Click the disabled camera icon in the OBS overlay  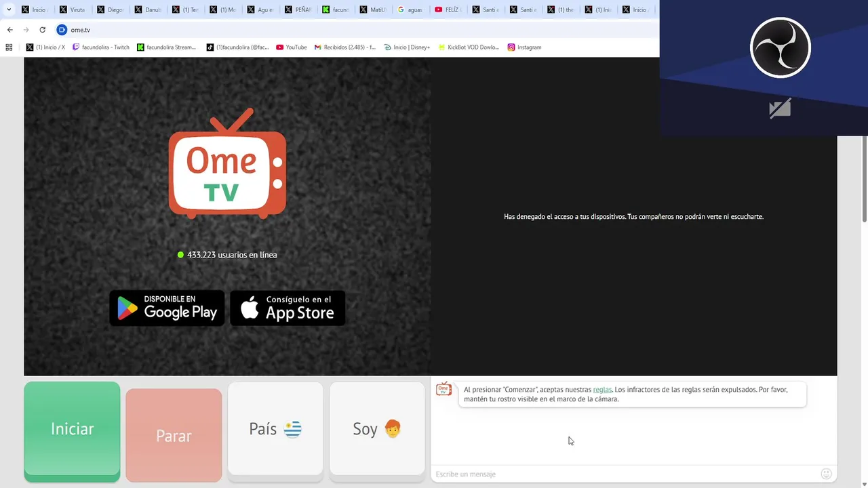point(780,108)
